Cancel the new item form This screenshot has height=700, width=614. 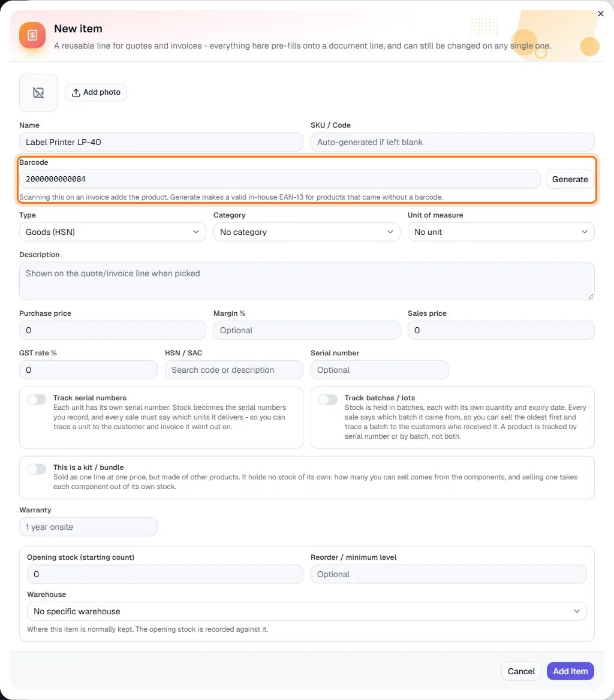pos(521,671)
